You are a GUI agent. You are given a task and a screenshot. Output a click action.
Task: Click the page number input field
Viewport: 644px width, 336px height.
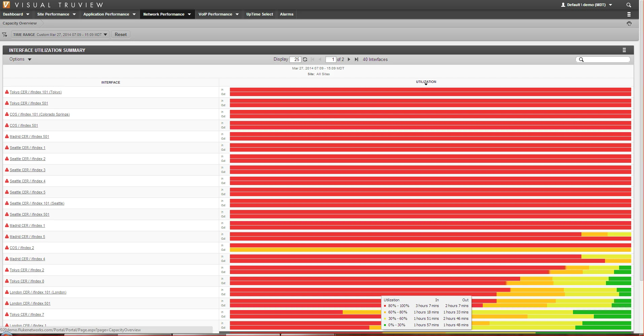(x=331, y=59)
